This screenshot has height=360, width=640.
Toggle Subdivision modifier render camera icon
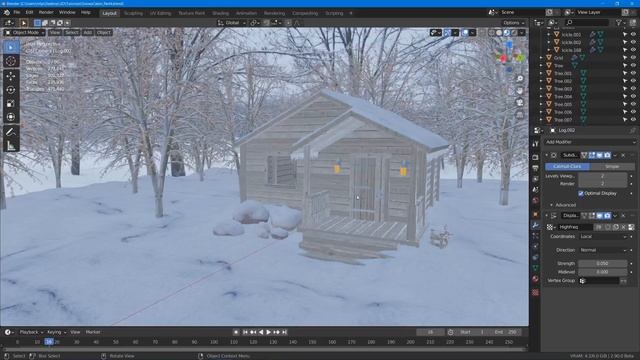(607, 156)
